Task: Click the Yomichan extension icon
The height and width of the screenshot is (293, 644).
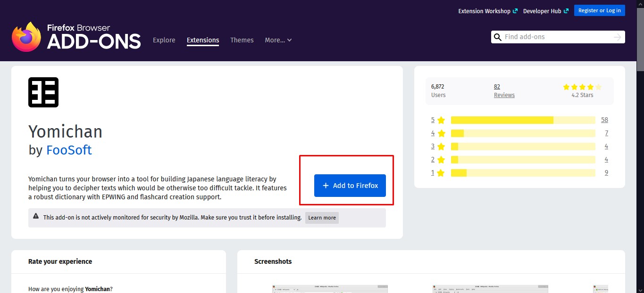Action: [43, 92]
